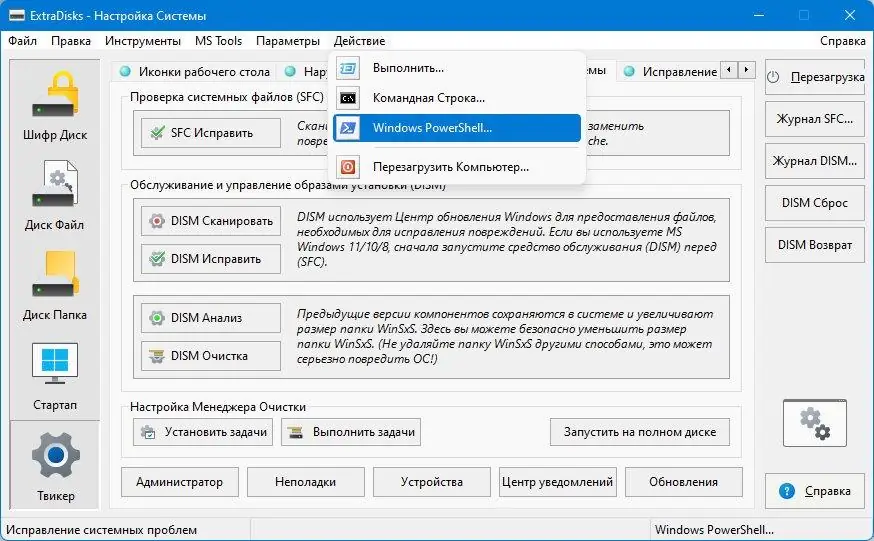Screen dimensions: 874x541
Task: Choose Выполнить... from the menu
Action: 457,68
